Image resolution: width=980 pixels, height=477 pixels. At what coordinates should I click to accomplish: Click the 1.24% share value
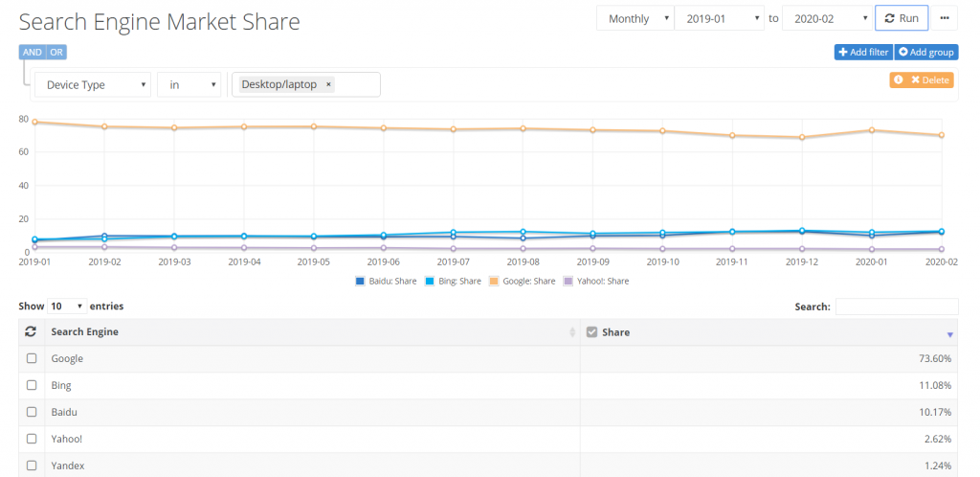pos(938,466)
